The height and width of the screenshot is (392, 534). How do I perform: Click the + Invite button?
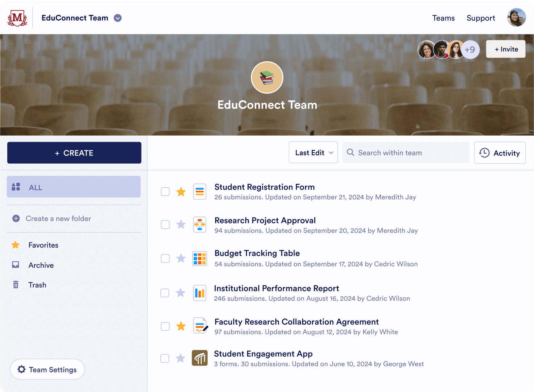(505, 49)
